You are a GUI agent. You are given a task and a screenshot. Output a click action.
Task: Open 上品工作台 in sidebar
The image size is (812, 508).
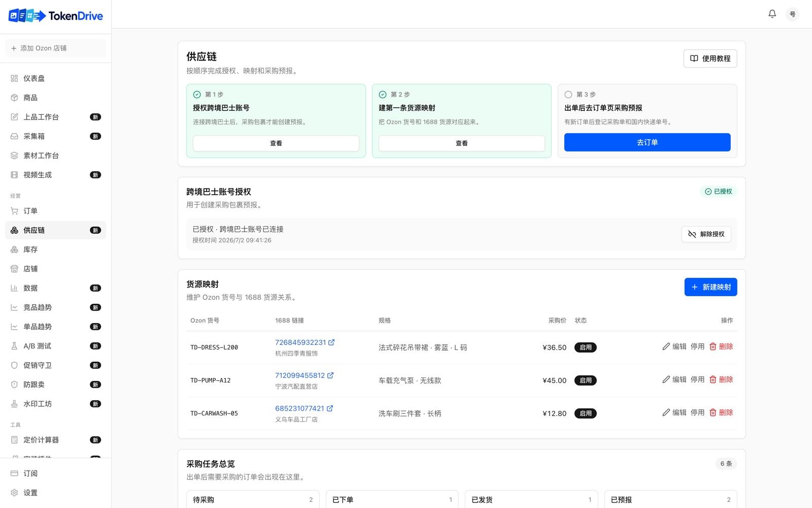[x=56, y=117]
